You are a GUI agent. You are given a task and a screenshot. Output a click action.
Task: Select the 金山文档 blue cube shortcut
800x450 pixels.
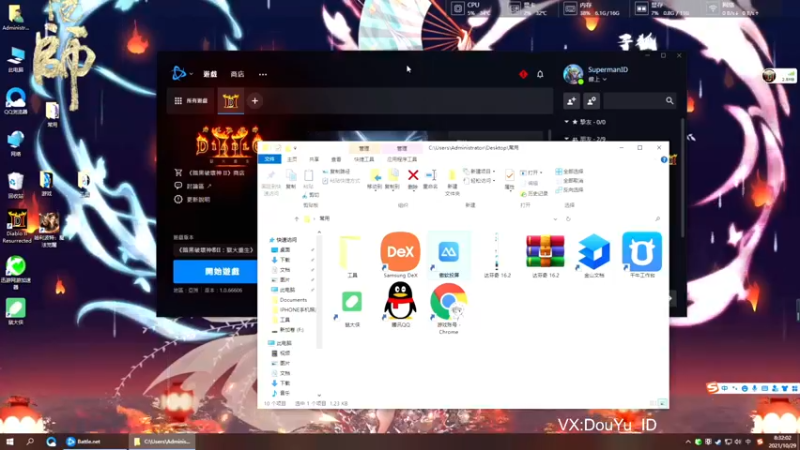594,255
